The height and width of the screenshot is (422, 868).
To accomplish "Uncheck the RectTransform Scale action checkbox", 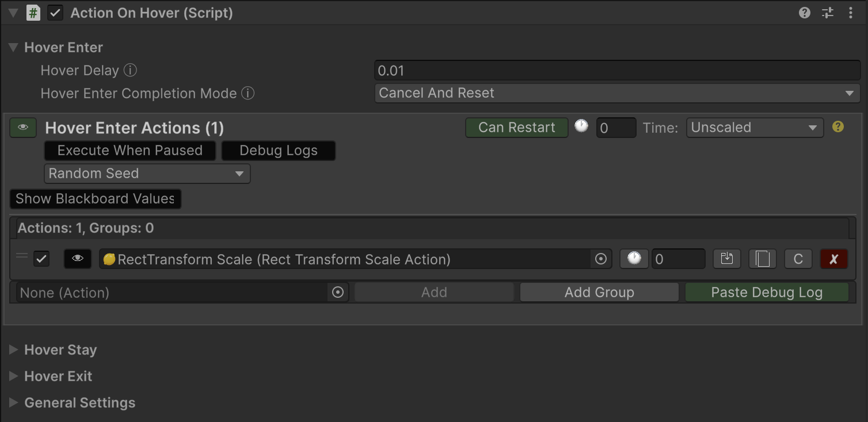I will (41, 259).
